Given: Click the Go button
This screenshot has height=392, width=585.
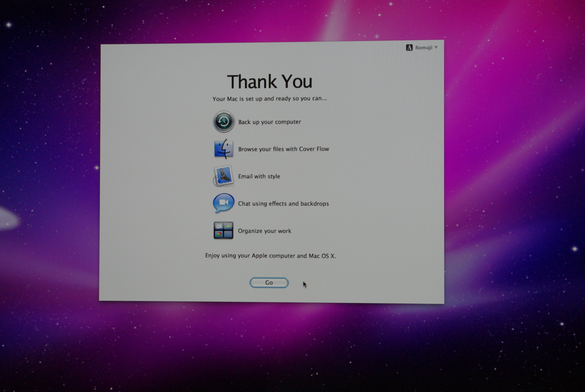Looking at the screenshot, I should 269,283.
